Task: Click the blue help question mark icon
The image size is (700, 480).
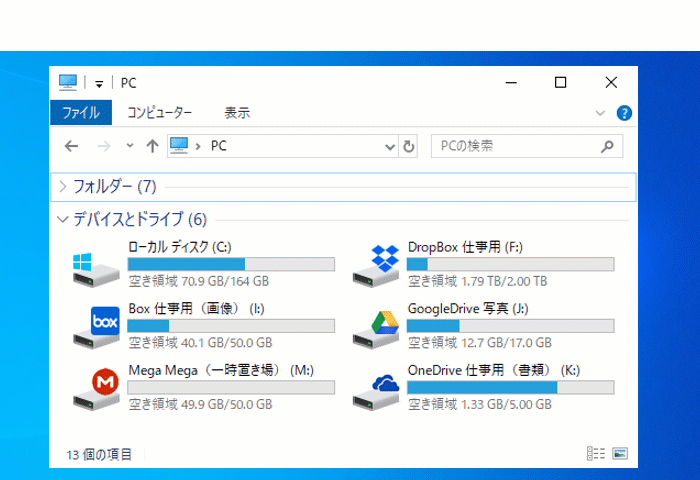Action: (x=624, y=113)
